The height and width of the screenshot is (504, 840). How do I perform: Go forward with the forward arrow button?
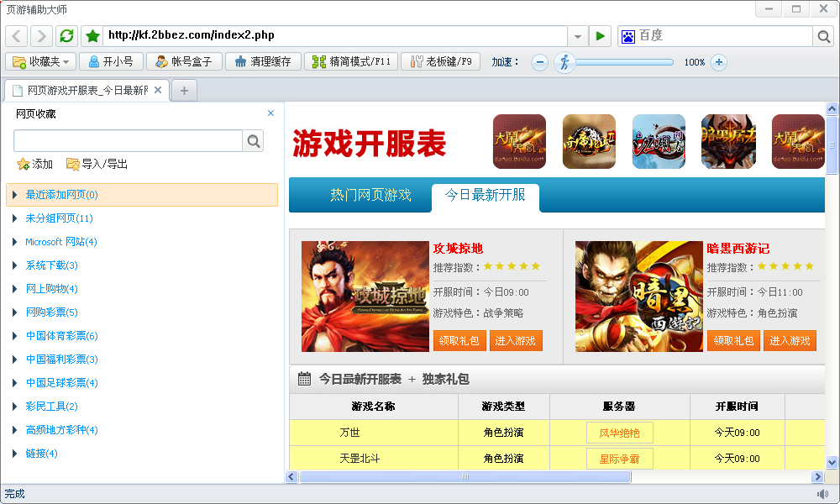[41, 36]
